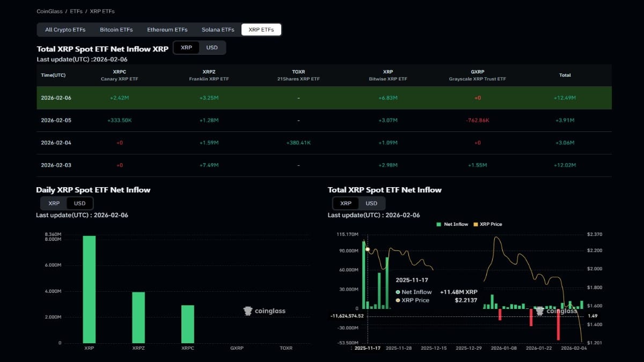
Task: Select XRP in the bottom-right Total Net Inflow chart
Action: tap(346, 203)
